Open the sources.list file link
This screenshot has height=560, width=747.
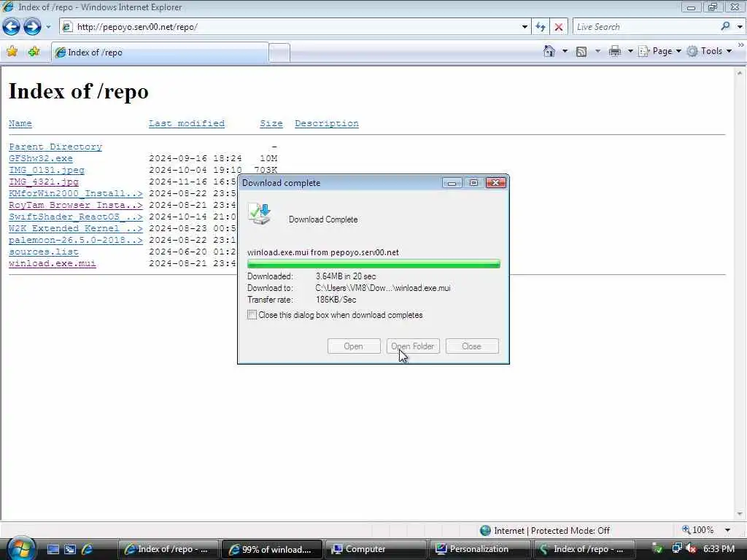43,252
